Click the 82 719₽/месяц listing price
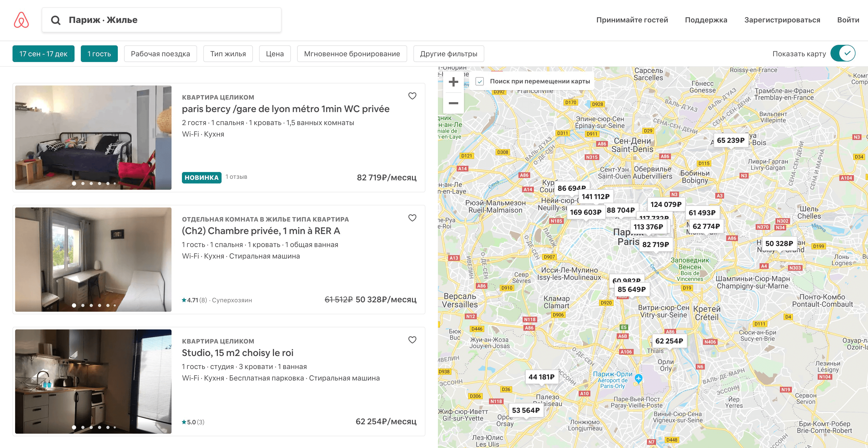868x448 pixels. point(387,177)
